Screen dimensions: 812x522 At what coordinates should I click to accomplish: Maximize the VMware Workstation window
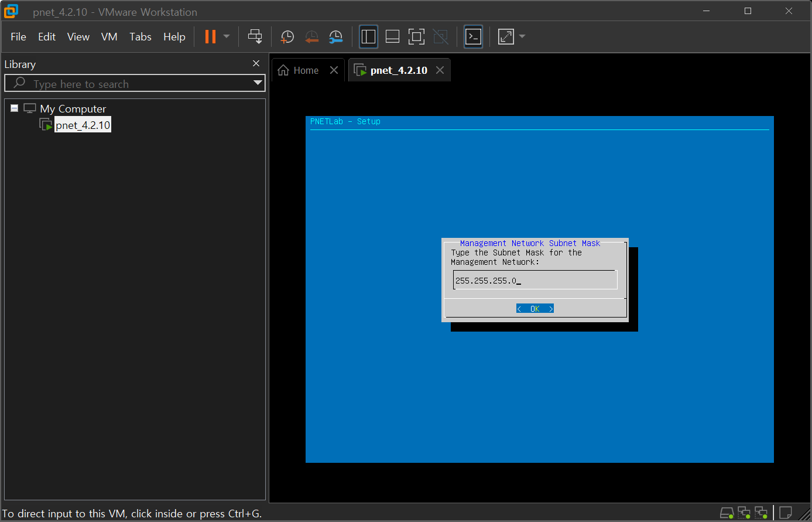point(748,11)
